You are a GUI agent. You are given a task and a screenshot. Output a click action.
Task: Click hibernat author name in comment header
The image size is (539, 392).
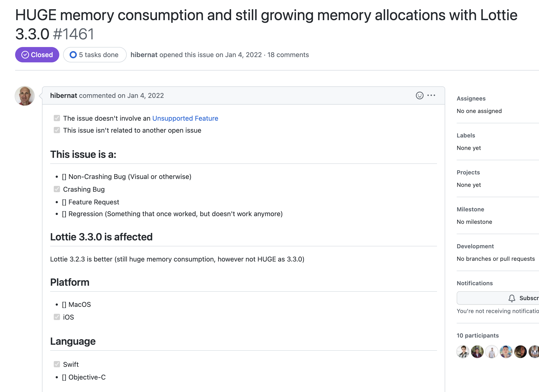[63, 95]
